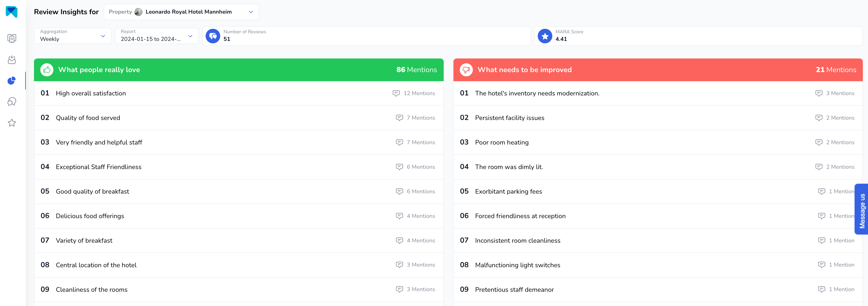Click the MARA logo icon
The width and height of the screenshot is (868, 306).
tap(12, 12)
